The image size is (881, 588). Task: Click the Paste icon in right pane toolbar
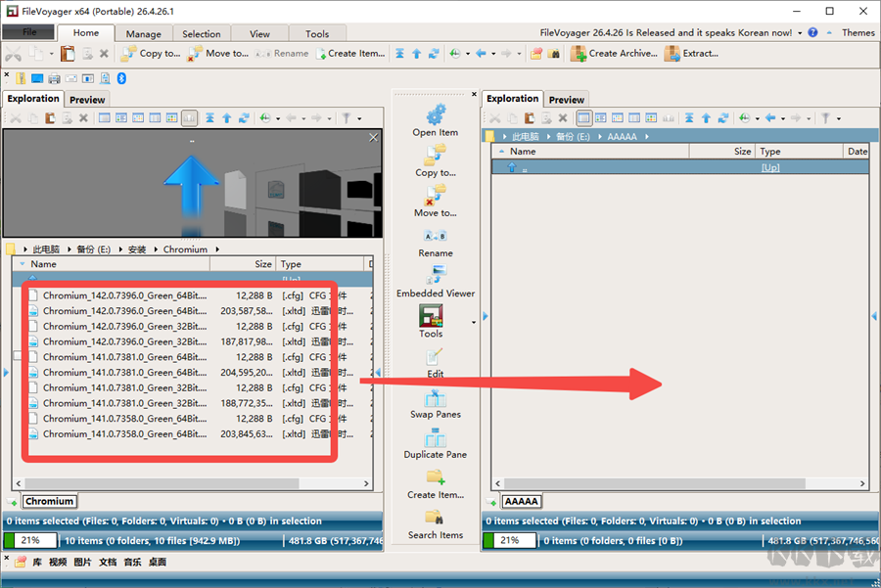point(530,118)
